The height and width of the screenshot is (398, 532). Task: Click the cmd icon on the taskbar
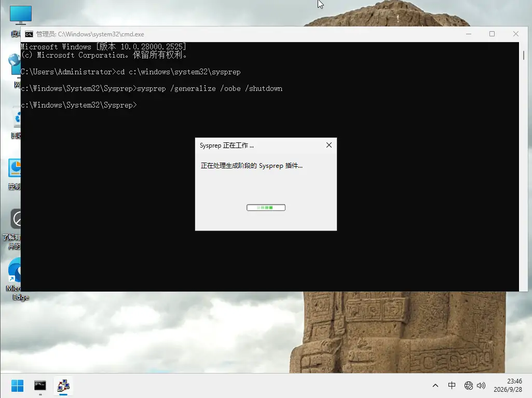tap(40, 386)
